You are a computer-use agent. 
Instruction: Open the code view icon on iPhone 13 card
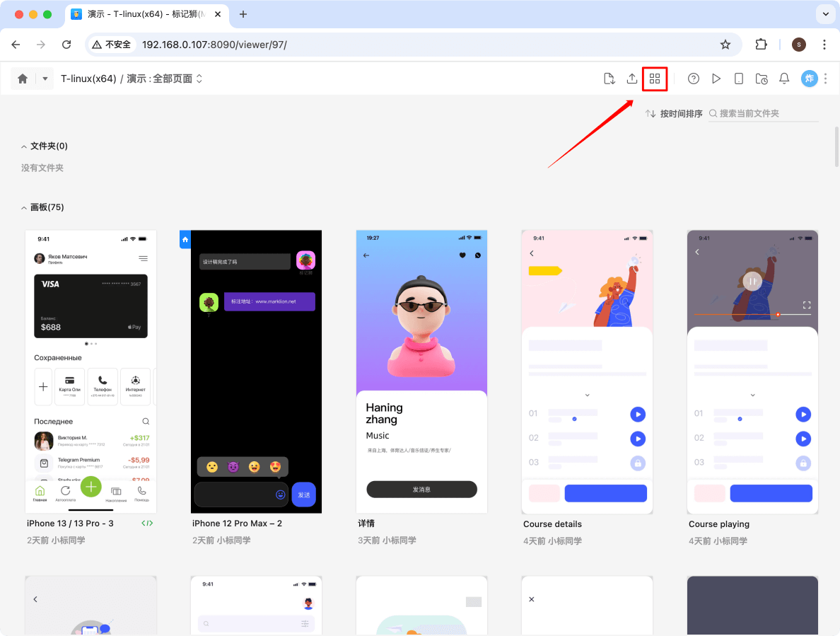tap(146, 523)
